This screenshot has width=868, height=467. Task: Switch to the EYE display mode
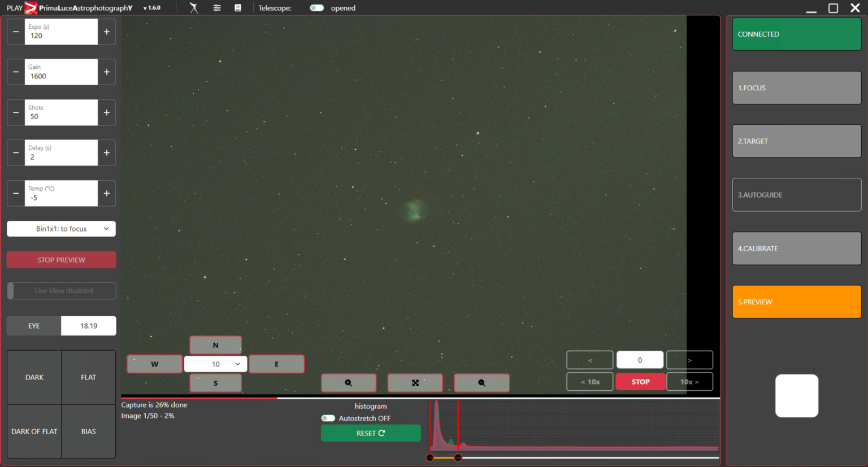click(x=33, y=326)
